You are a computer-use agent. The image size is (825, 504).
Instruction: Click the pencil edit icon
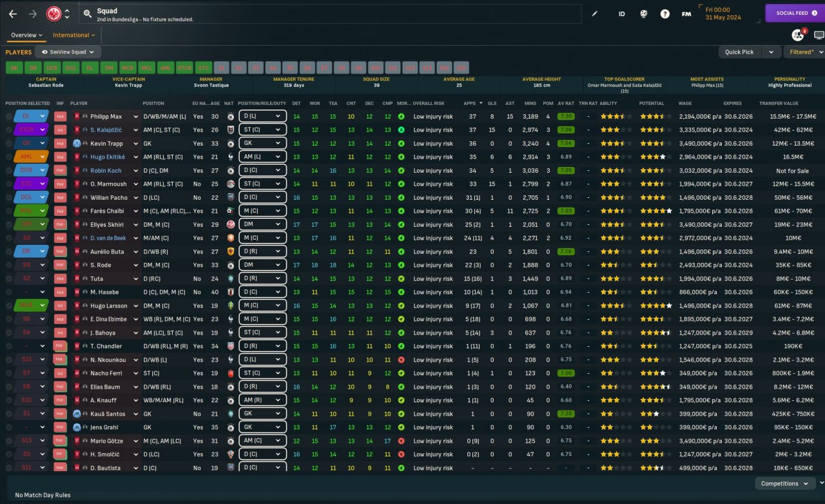click(595, 14)
